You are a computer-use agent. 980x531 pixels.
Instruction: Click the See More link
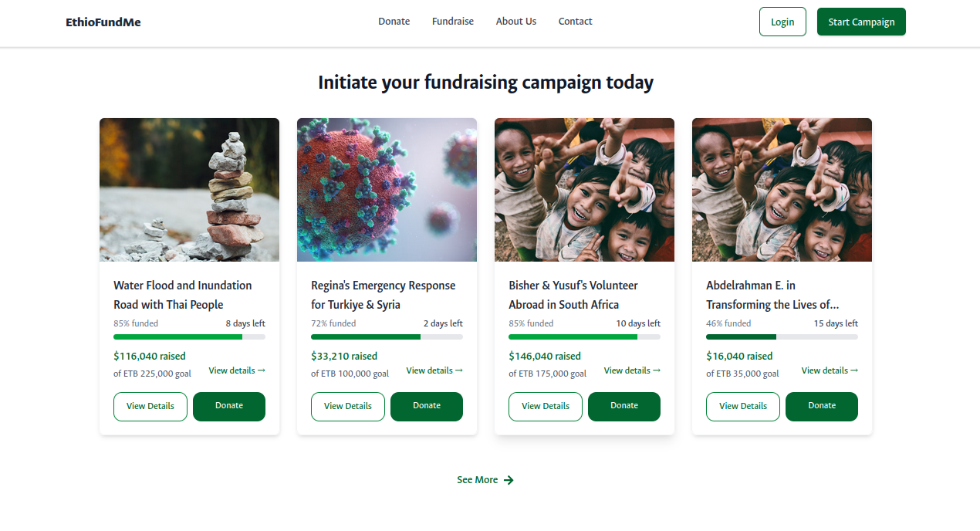pos(478,480)
